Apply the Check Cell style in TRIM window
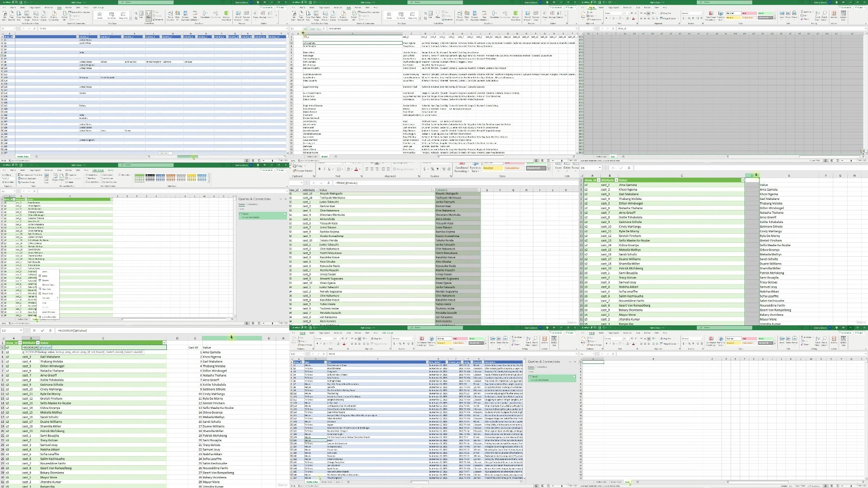The image size is (868, 488). [536, 168]
